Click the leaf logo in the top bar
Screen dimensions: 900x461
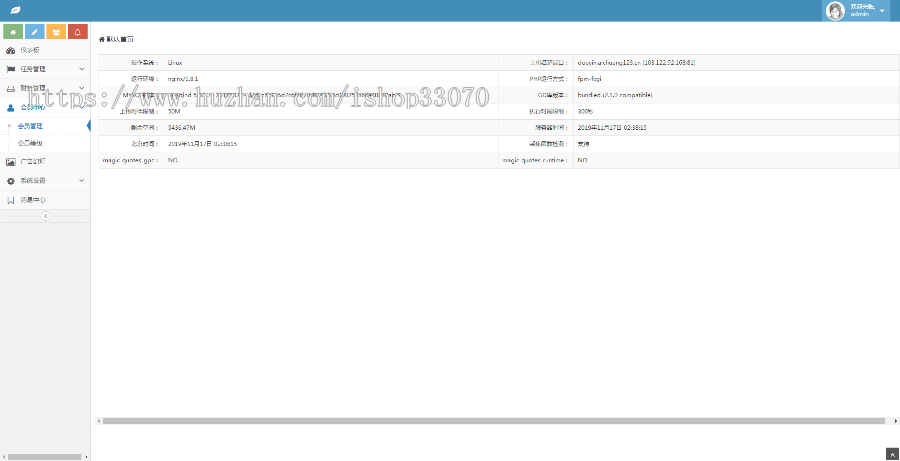(x=15, y=10)
